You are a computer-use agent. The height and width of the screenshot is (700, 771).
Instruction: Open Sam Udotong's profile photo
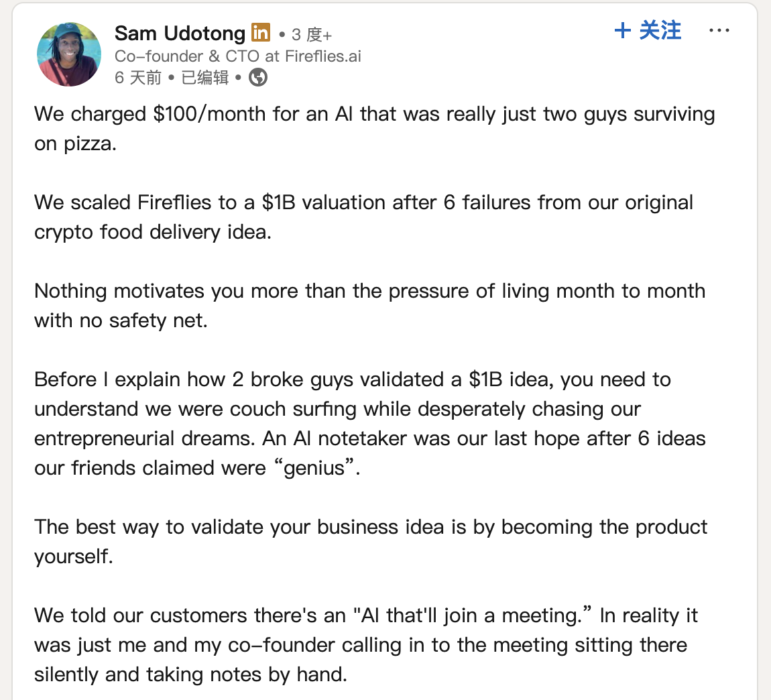pyautogui.click(x=69, y=54)
